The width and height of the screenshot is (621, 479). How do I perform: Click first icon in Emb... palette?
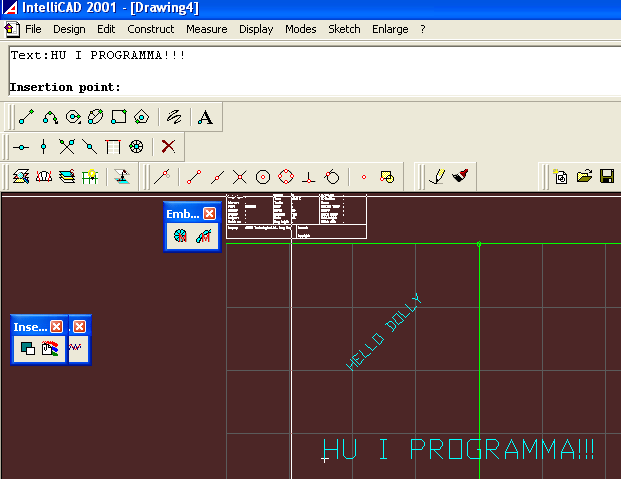tap(180, 236)
